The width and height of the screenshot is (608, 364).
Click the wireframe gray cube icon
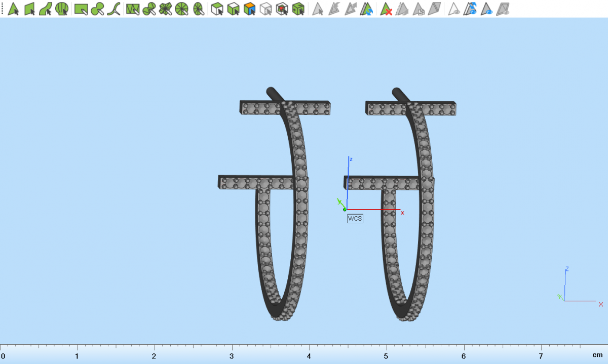(x=265, y=9)
